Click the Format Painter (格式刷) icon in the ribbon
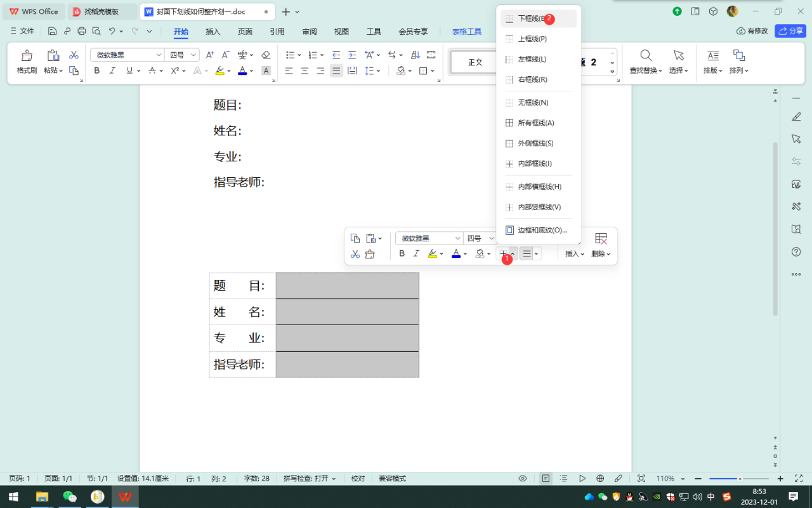The height and width of the screenshot is (508, 812). click(27, 56)
